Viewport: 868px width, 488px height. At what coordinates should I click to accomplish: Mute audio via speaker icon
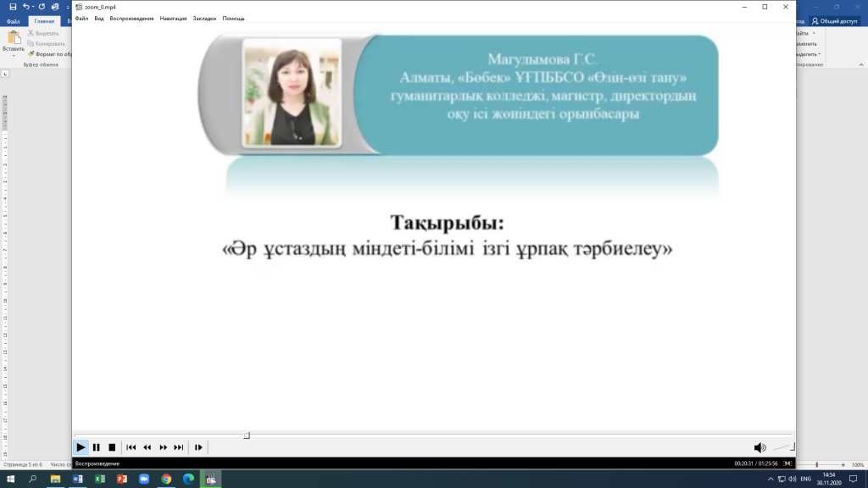(x=759, y=447)
